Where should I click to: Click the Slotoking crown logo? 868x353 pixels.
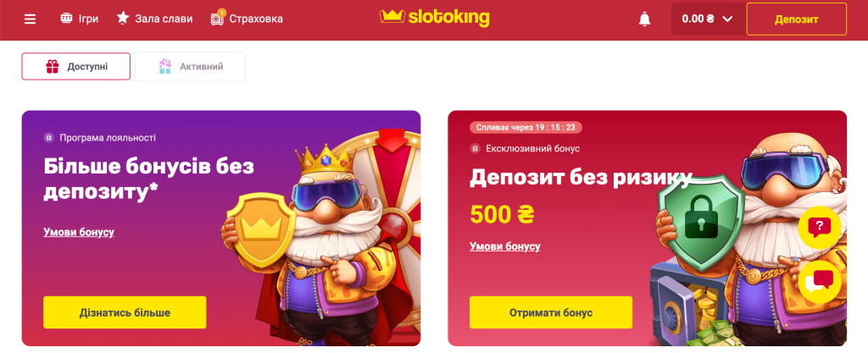tap(435, 17)
